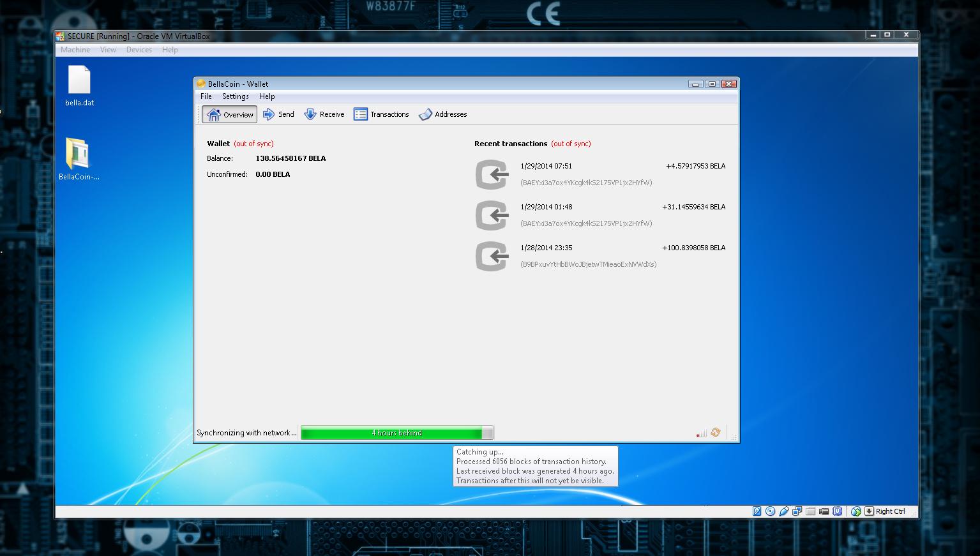
Task: Click the Wallet 'out of sync' warning label
Action: pos(253,144)
